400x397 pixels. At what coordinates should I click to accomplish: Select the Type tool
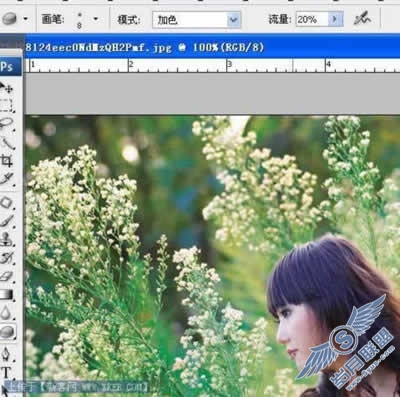pyautogui.click(x=6, y=372)
